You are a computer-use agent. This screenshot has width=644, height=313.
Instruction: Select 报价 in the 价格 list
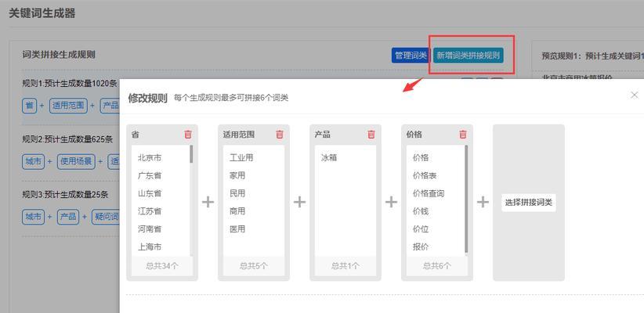click(x=421, y=247)
